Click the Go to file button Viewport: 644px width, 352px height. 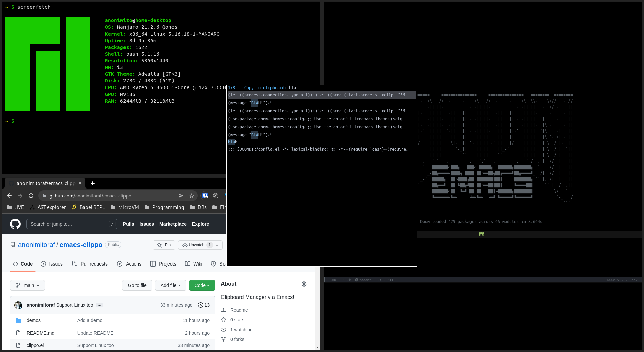pyautogui.click(x=137, y=285)
